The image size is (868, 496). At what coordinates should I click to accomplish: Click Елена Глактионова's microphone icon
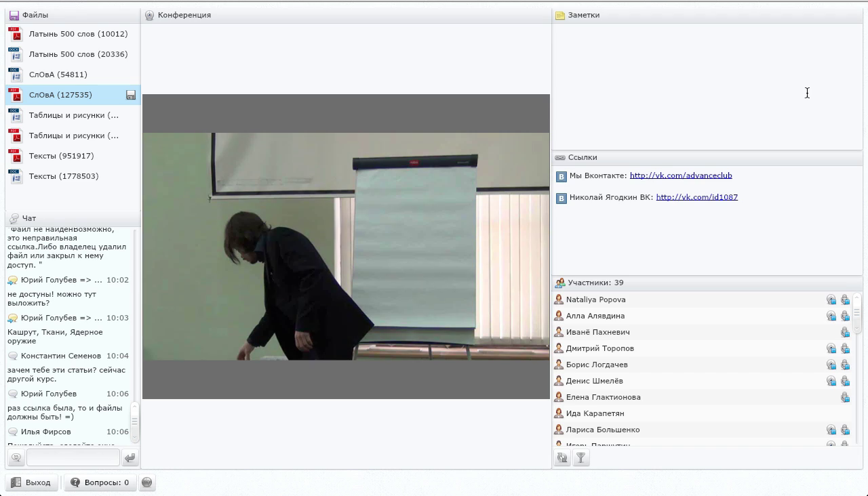click(845, 397)
